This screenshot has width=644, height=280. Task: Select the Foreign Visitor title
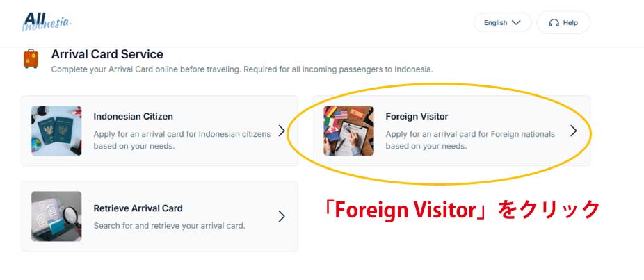417,117
